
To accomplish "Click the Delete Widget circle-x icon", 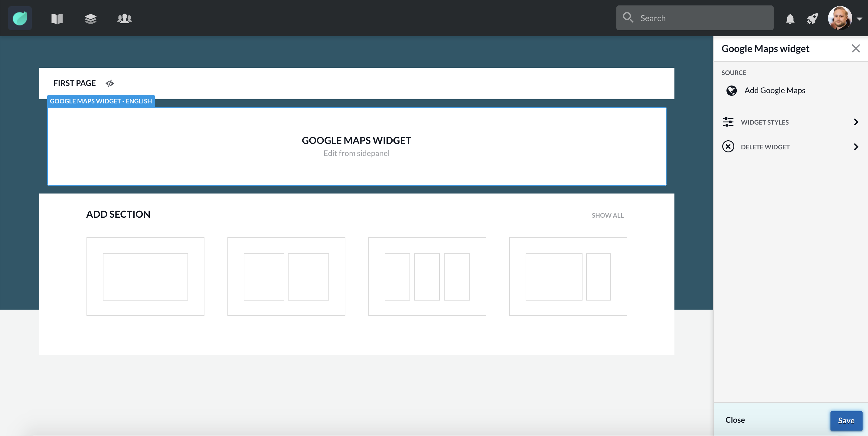I will [728, 147].
